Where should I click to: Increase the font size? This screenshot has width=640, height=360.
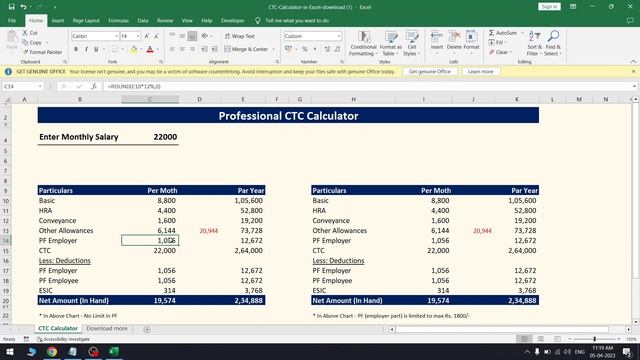(147, 36)
